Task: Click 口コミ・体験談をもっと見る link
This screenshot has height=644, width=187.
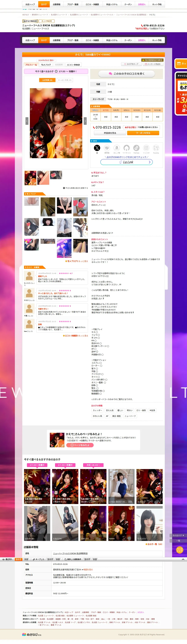Action: 75,336
